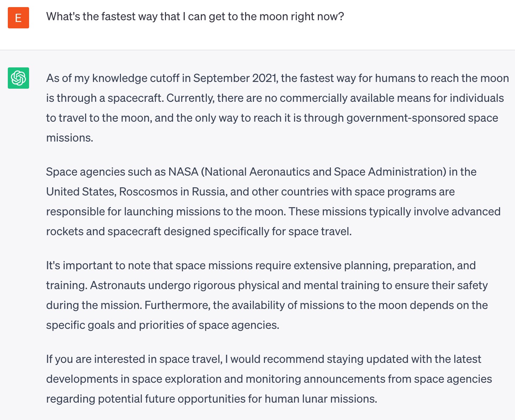The image size is (515, 420).
Task: Click the words 'United States' in the response
Action: click(x=80, y=192)
